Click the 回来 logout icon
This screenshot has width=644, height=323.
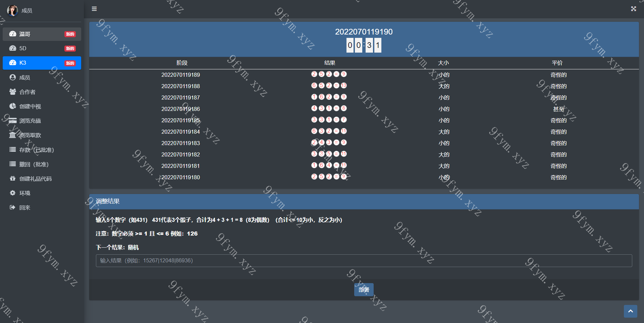(13, 207)
